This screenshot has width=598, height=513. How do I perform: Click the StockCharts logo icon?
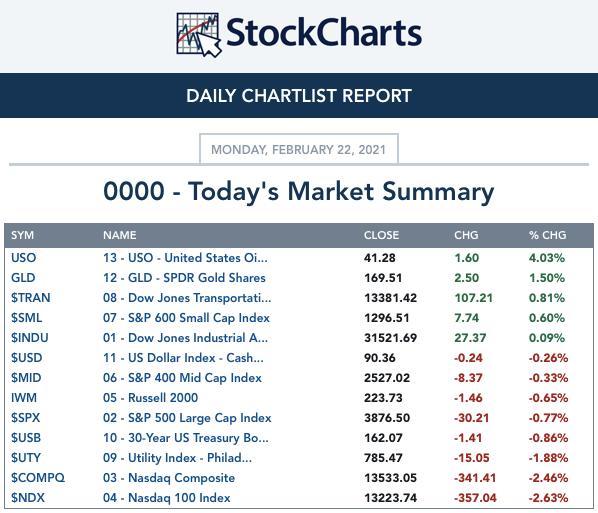coord(199,35)
